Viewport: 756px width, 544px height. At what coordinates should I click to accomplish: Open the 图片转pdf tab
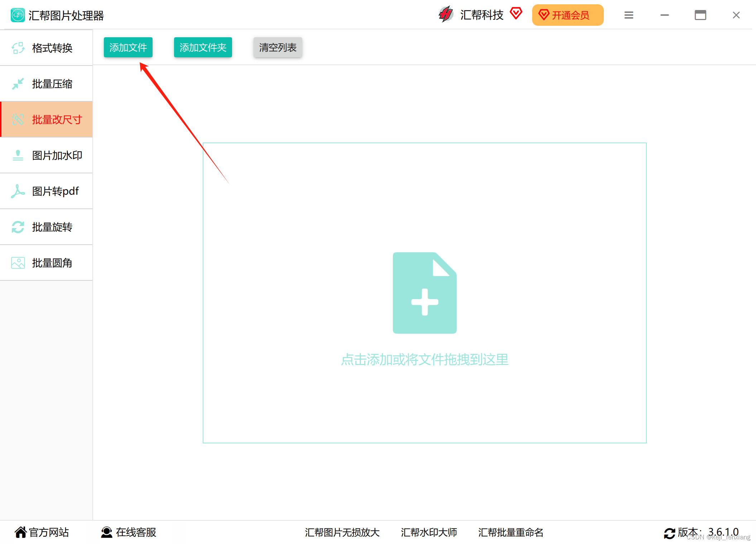[x=47, y=191]
